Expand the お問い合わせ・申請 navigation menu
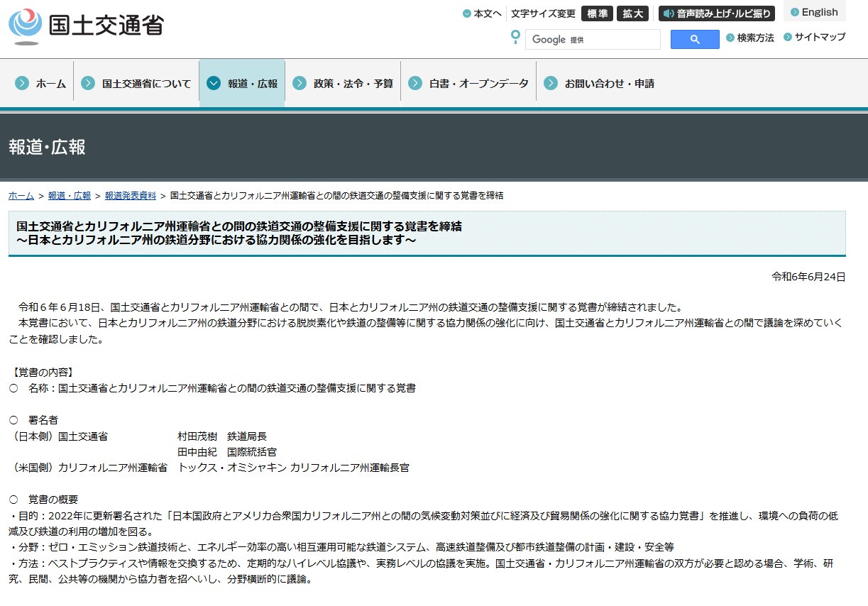This screenshot has height=606, width=868. tap(608, 82)
